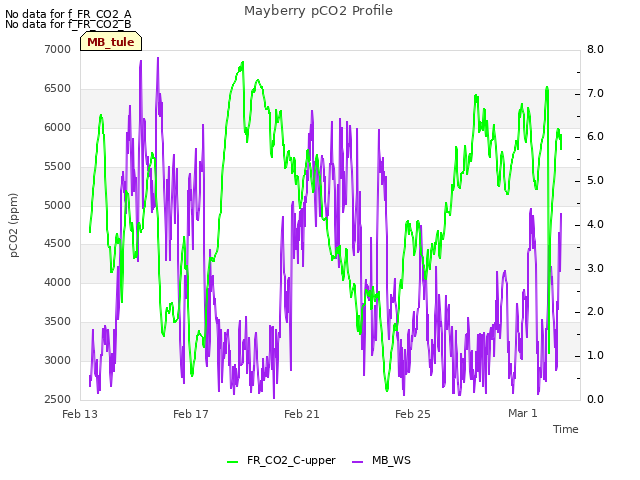The width and height of the screenshot is (640, 480).
Task: Click the purple MB_WS legend swatch
Action: pyautogui.click(x=358, y=462)
